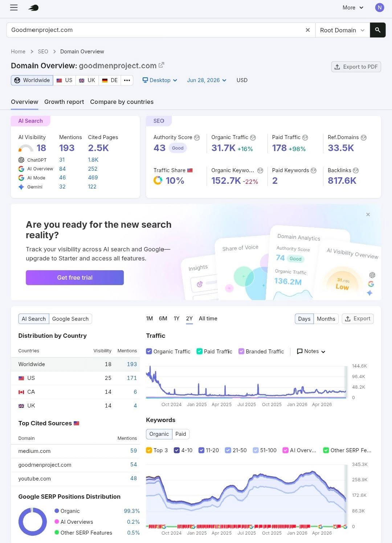Select the US country filter
The height and width of the screenshot is (543, 392).
point(65,80)
